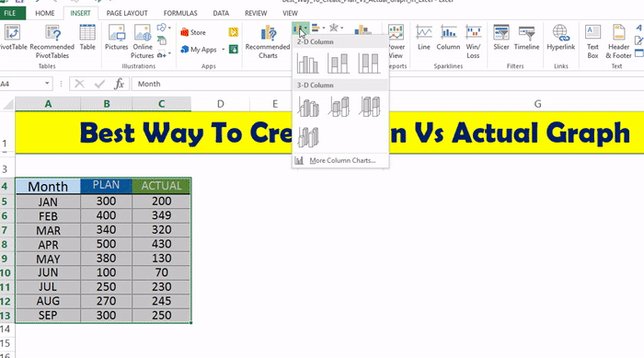Select the SEP cell
This screenshot has width=644, height=358.
tap(48, 316)
